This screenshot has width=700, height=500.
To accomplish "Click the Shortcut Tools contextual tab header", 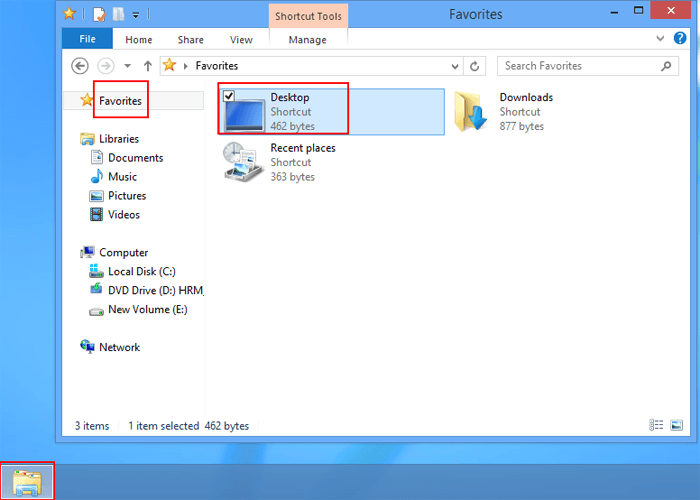I will click(x=308, y=17).
